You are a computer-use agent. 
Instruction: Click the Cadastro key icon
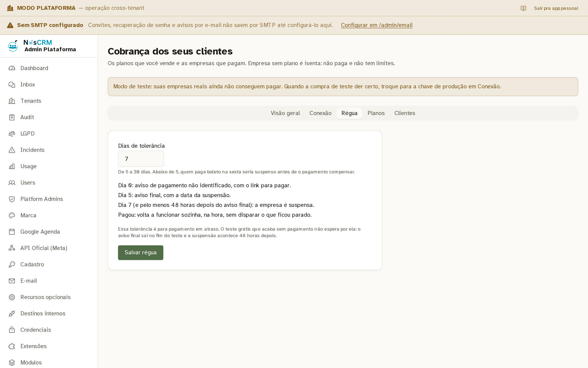tap(12, 264)
